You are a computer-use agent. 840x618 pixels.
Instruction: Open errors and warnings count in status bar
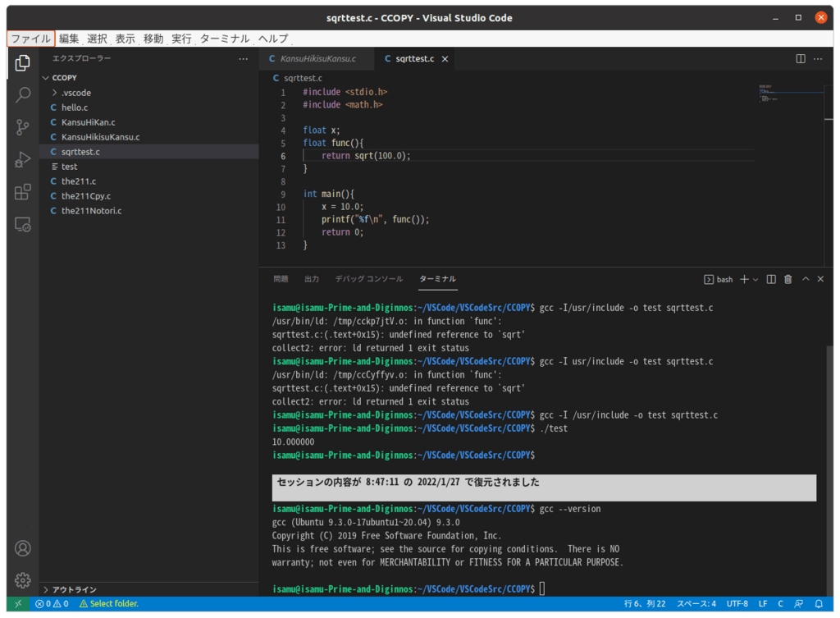52,603
